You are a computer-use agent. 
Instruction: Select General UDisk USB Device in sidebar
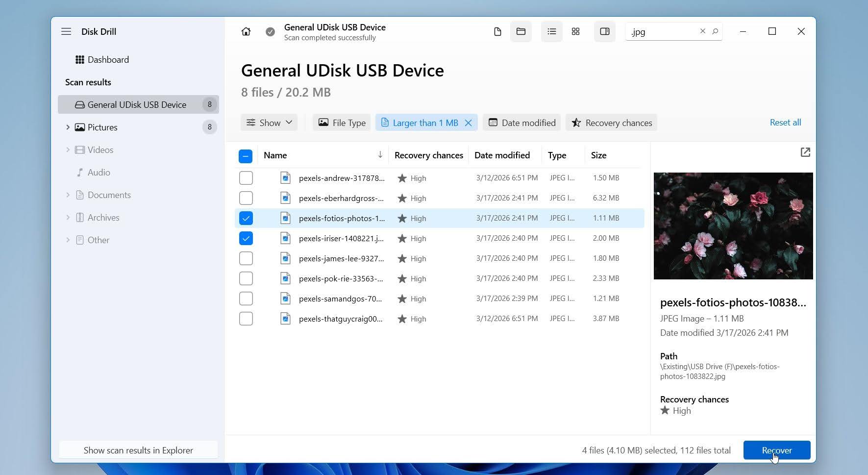[x=138, y=104]
